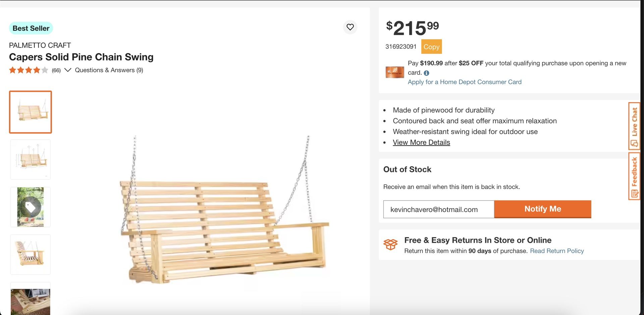The height and width of the screenshot is (315, 644).
Task: Open the Read Return Policy link
Action: [x=557, y=251]
